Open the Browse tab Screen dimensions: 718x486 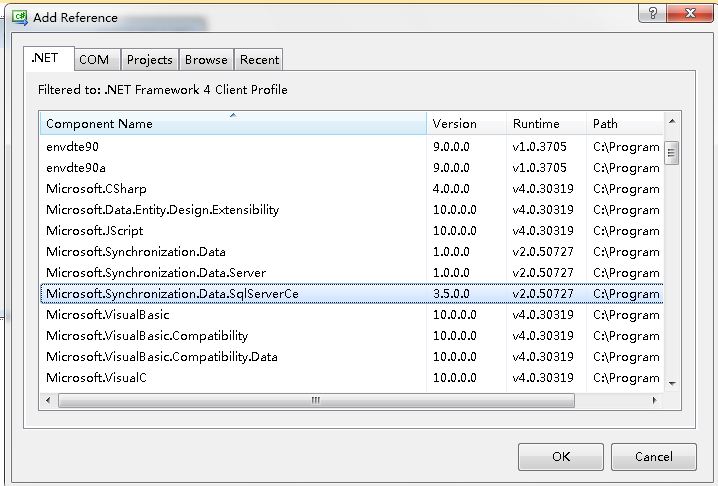tap(207, 60)
